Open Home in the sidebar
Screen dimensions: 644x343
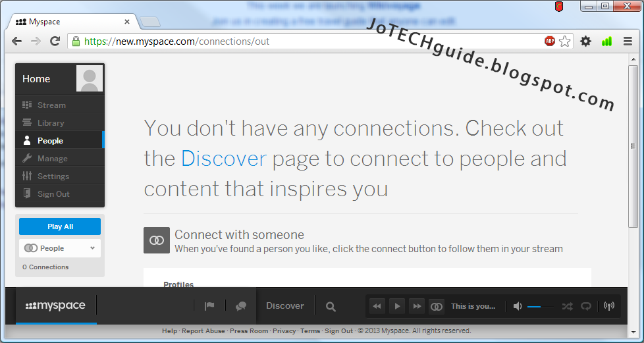pyautogui.click(x=36, y=79)
